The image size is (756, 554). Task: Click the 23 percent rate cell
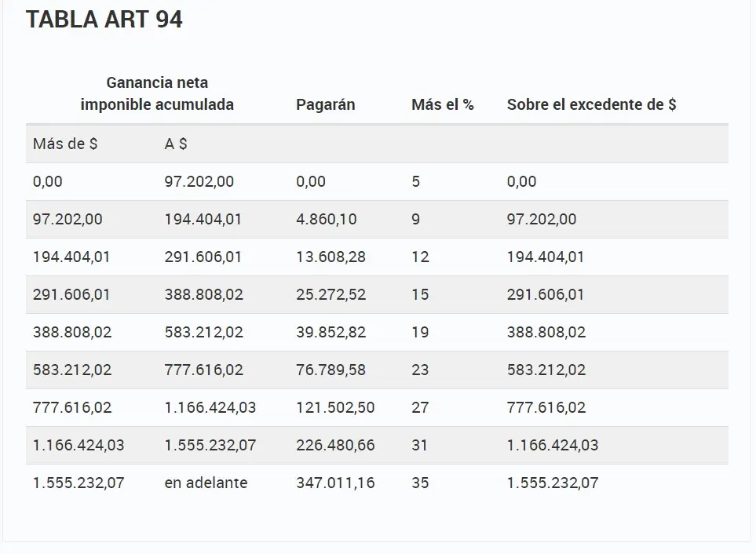(420, 370)
